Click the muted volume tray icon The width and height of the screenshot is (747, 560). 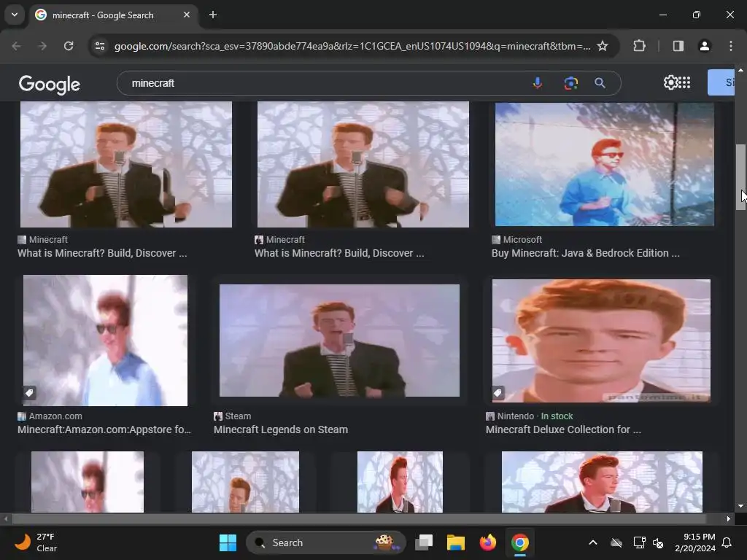pos(658,542)
